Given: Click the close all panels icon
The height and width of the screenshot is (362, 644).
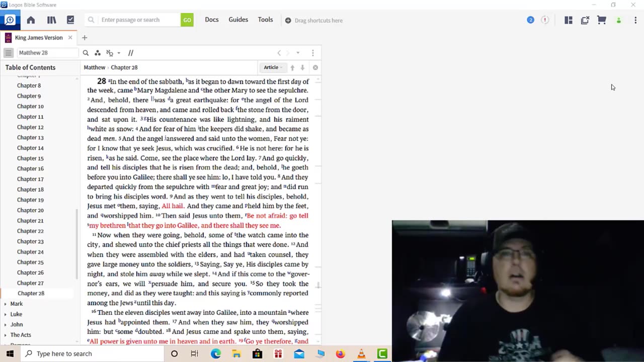Looking at the screenshot, I should (585, 20).
